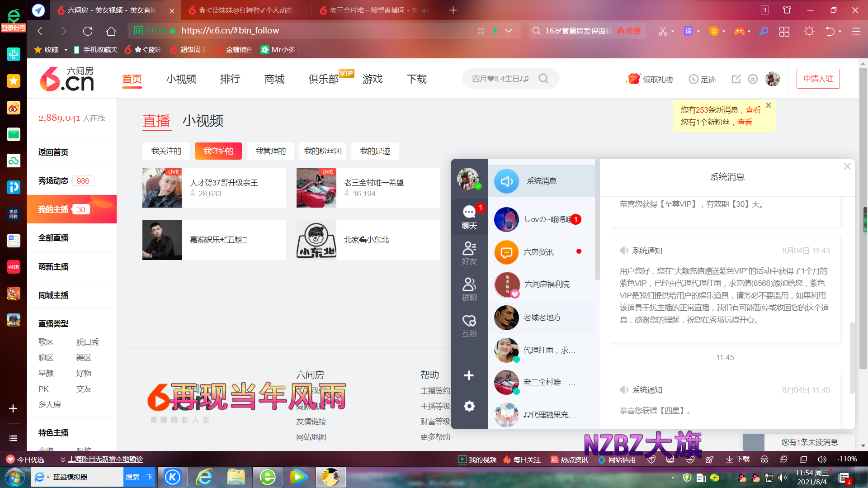Open Lovの~哦嗯哦 conversation
The height and width of the screenshot is (488, 868).
click(x=542, y=219)
